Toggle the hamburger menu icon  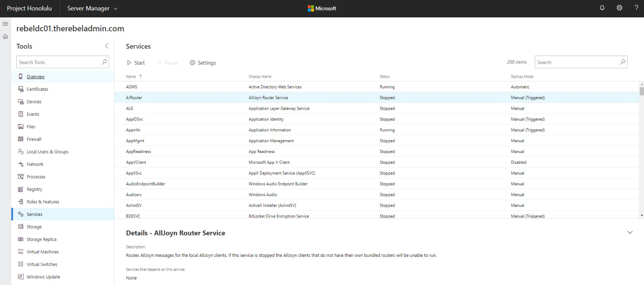[x=5, y=24]
